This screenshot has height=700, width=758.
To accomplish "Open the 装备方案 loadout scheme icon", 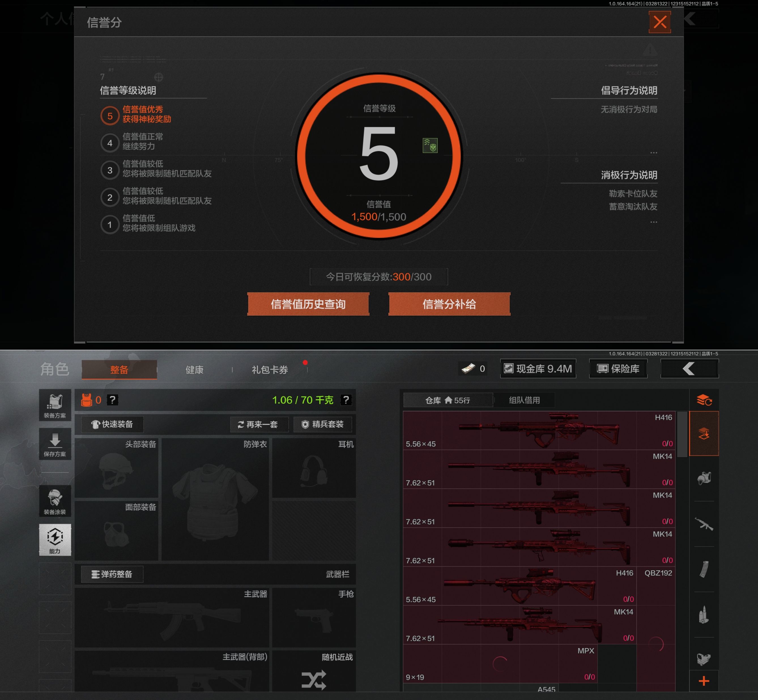I will (x=55, y=405).
